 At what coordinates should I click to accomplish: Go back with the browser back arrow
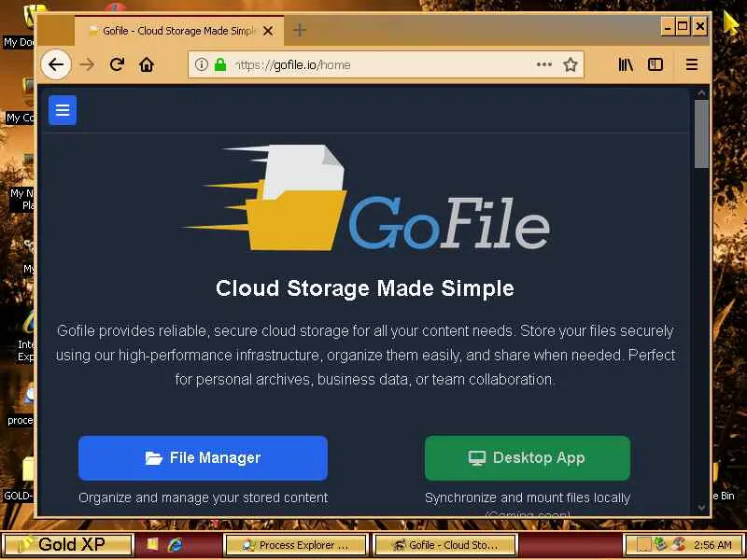tap(56, 64)
